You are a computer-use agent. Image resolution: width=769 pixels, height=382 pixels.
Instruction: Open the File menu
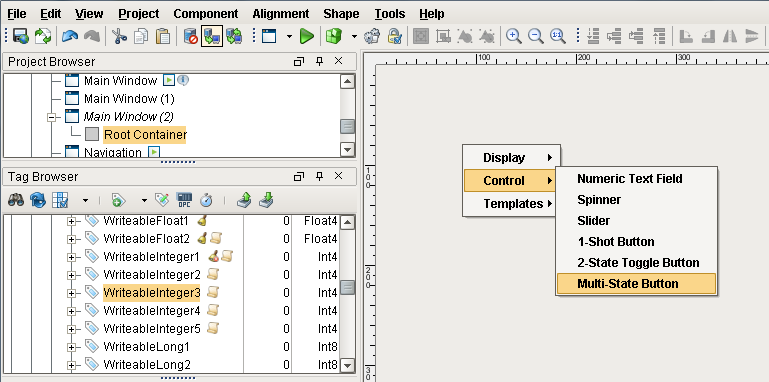click(17, 14)
